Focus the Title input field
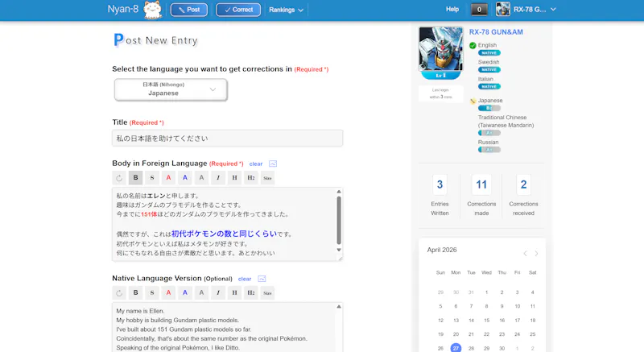 point(228,138)
